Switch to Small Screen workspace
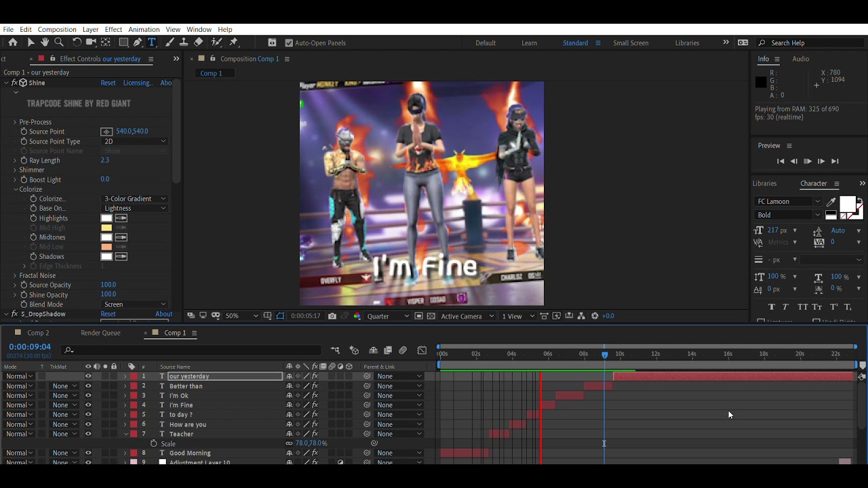 631,43
